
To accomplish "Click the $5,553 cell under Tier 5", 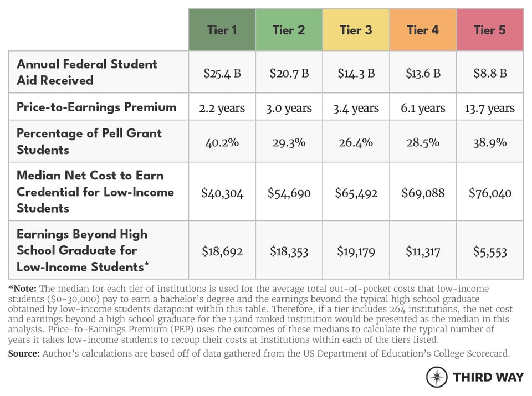I will pos(490,251).
